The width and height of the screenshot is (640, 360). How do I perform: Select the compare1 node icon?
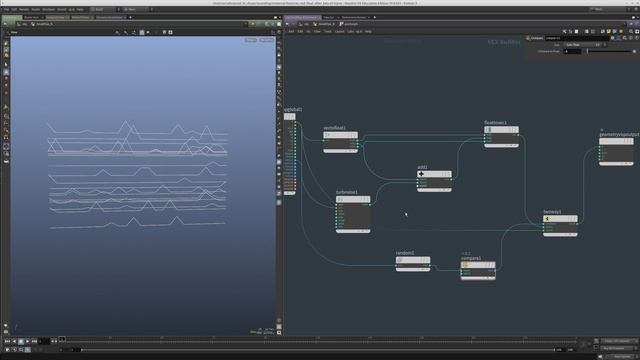(x=465, y=265)
